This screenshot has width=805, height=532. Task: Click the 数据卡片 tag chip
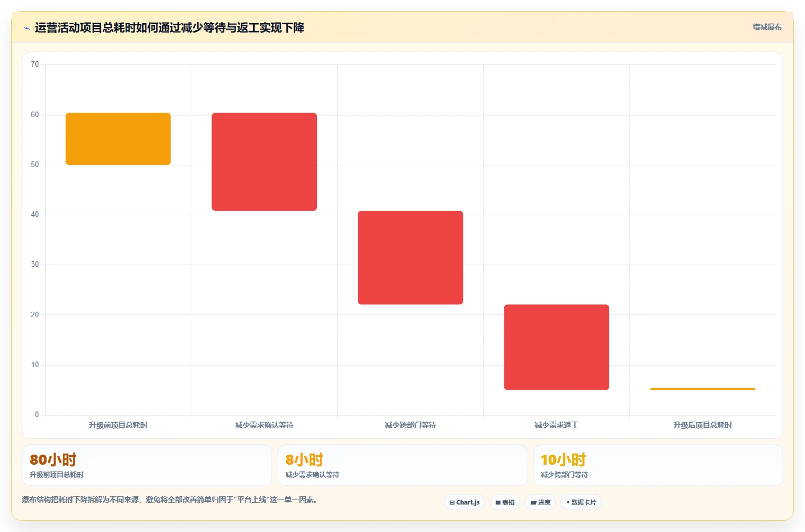(x=581, y=502)
